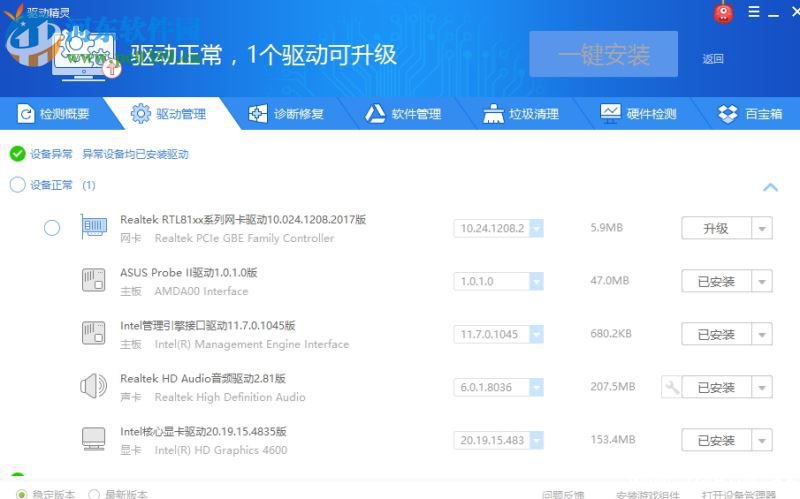The height and width of the screenshot is (499, 800).
Task: Click Realtek PCIe GBE Family Controller text
Action: 244,238
